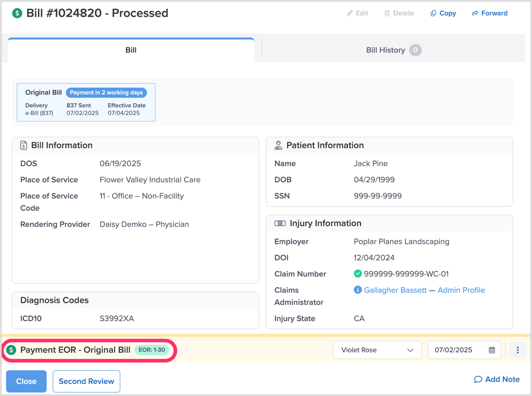Open the calendar picker for 07/02/2025

492,350
